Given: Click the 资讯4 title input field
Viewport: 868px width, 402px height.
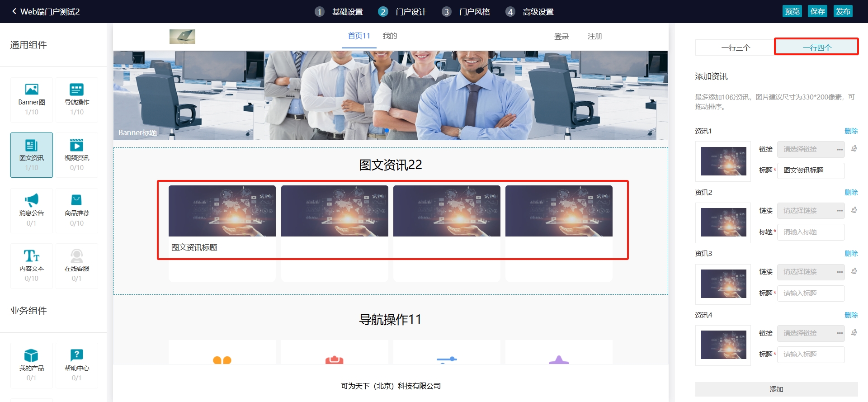Looking at the screenshot, I should tap(811, 355).
